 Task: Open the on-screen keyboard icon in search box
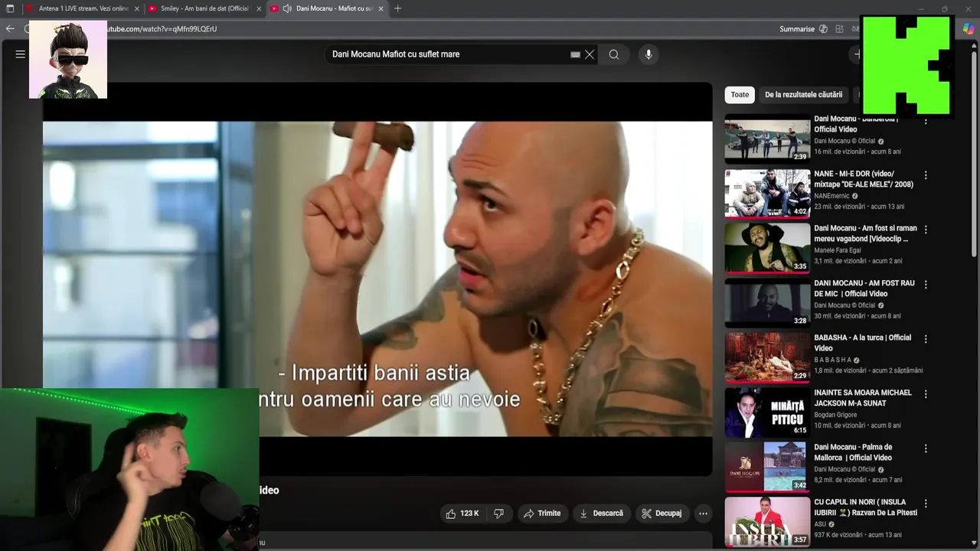tap(575, 54)
